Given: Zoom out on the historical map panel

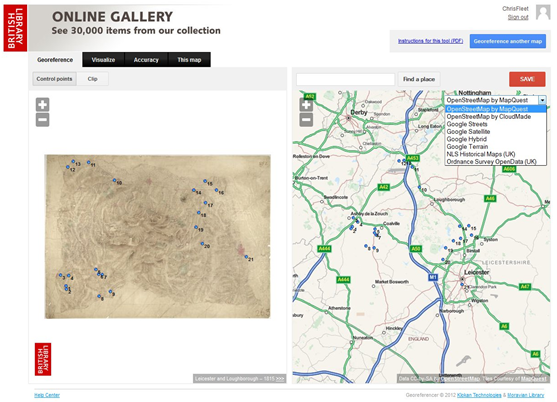Looking at the screenshot, I should point(42,120).
